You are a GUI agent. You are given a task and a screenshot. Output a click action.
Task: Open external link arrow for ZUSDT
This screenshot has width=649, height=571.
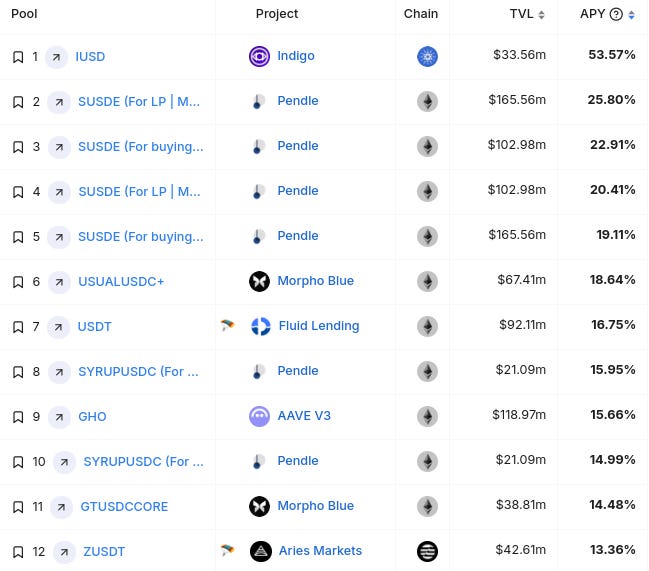64,552
